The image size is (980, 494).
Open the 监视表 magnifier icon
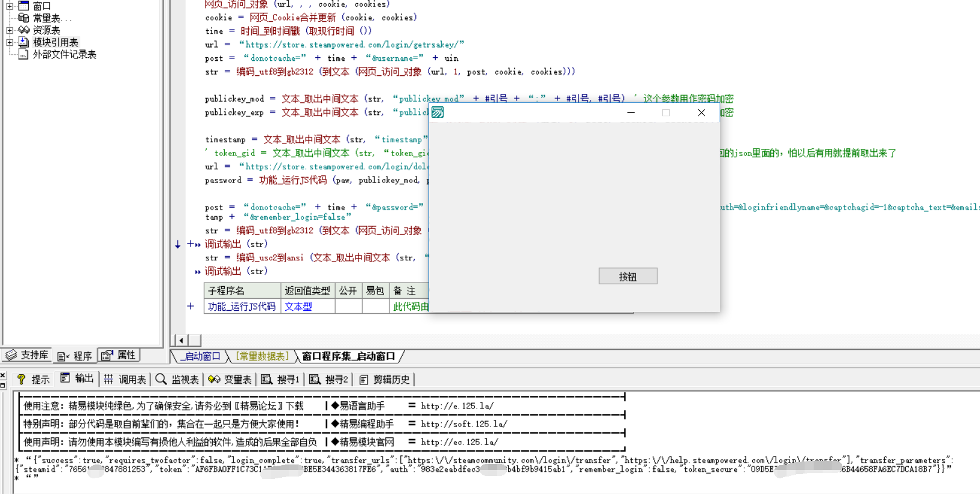click(x=161, y=379)
